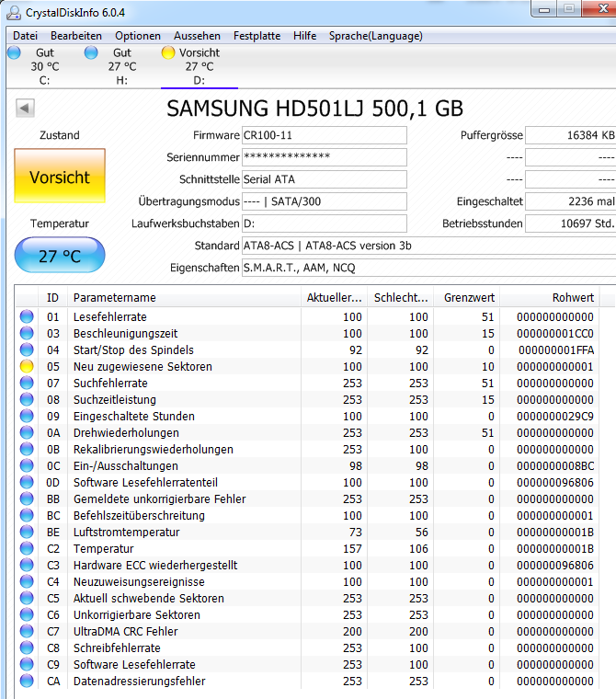This screenshot has height=699, width=616.
Task: Click the status icon for Drehwiederholungen
Action: coord(27,432)
